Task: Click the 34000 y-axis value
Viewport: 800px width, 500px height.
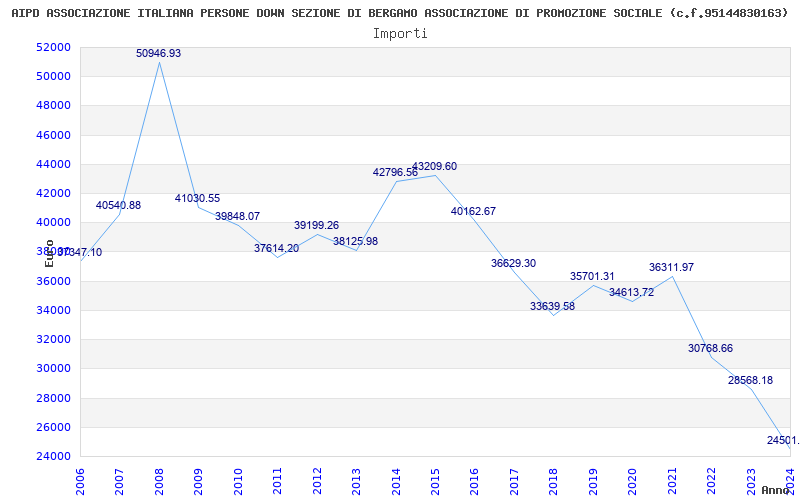Action: (54, 310)
